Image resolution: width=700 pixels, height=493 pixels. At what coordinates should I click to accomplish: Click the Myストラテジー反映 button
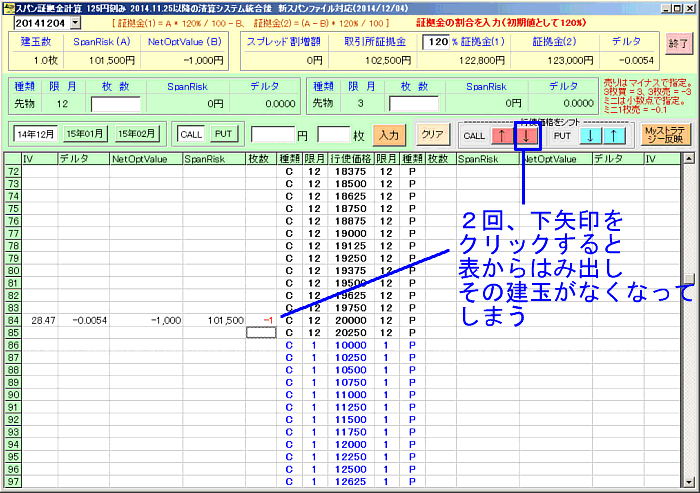(665, 134)
